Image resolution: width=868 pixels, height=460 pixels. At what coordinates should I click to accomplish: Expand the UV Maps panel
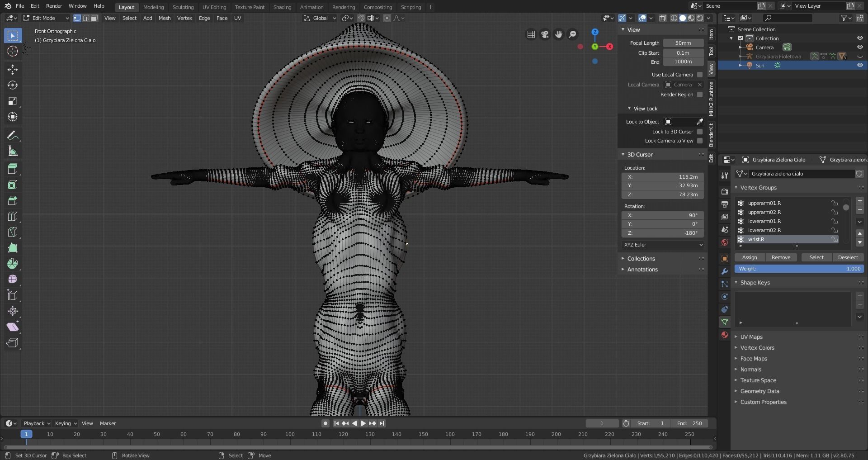pyautogui.click(x=751, y=337)
